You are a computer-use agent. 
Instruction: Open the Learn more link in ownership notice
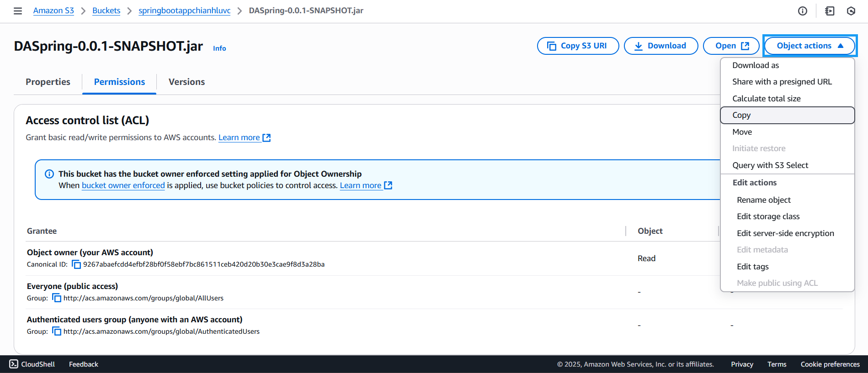point(366,185)
